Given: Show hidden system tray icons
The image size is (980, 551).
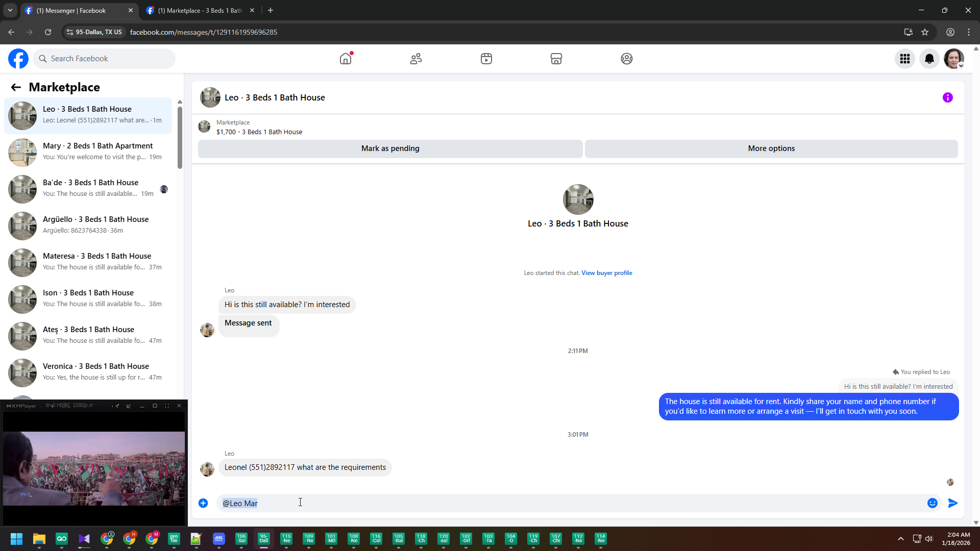Looking at the screenshot, I should pos(901,539).
